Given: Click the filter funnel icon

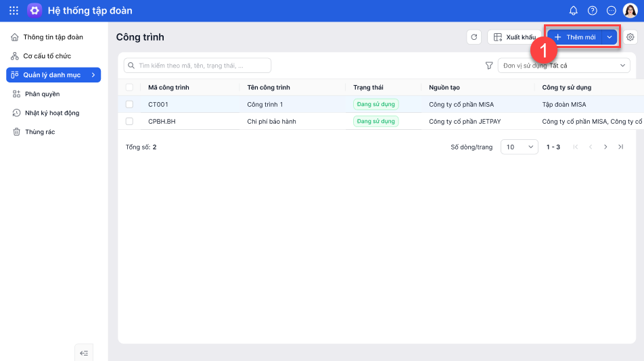Looking at the screenshot, I should tap(489, 66).
